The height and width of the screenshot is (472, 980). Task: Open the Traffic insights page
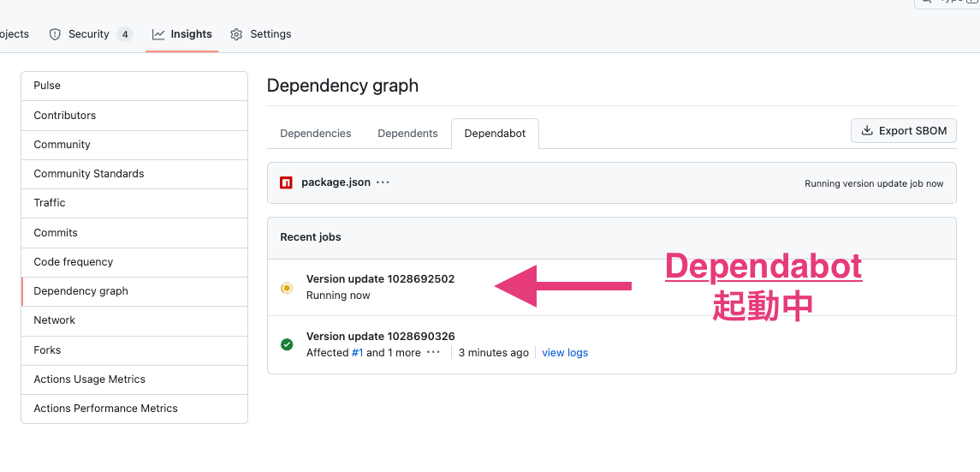coord(134,203)
